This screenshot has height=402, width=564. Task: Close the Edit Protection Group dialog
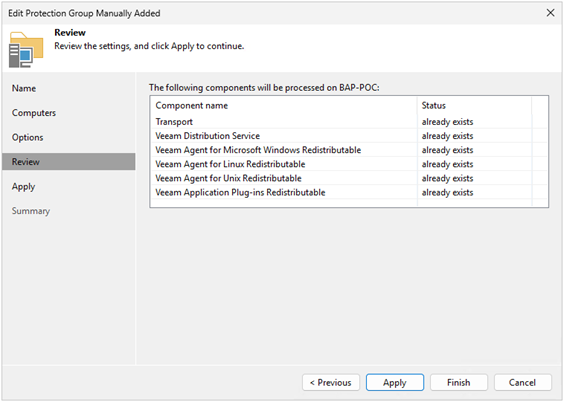[x=550, y=13]
